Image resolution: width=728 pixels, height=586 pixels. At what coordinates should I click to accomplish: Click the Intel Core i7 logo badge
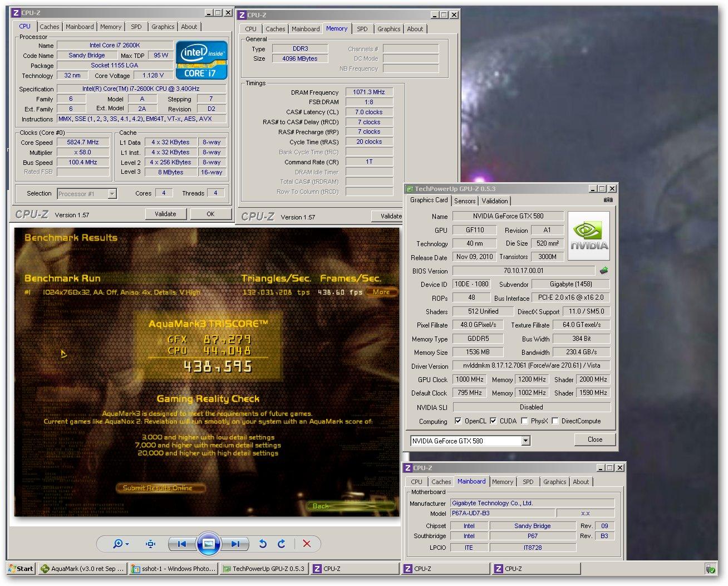(201, 60)
